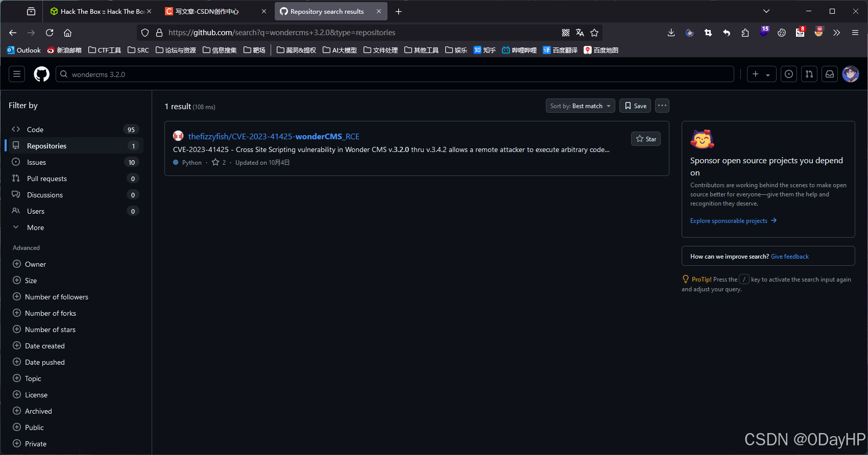
Task: Click the repository owner avatar in result
Action: [x=178, y=136]
